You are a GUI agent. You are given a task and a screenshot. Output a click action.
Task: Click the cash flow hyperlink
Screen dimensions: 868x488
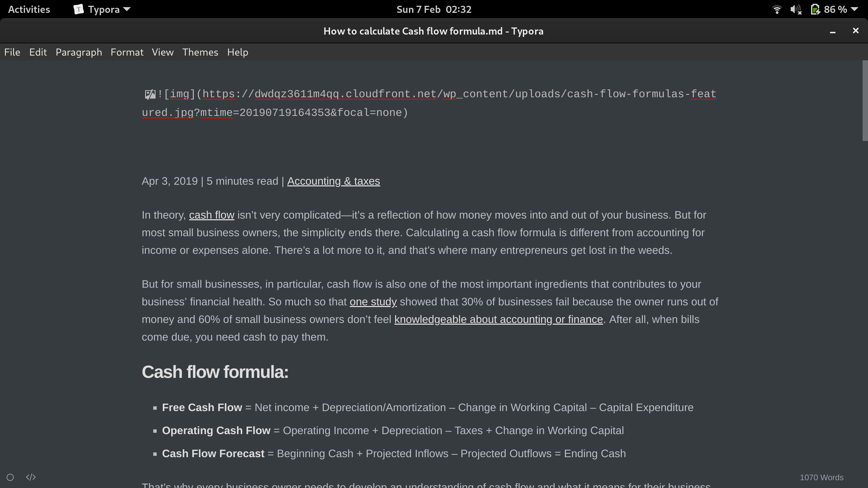pyautogui.click(x=211, y=215)
